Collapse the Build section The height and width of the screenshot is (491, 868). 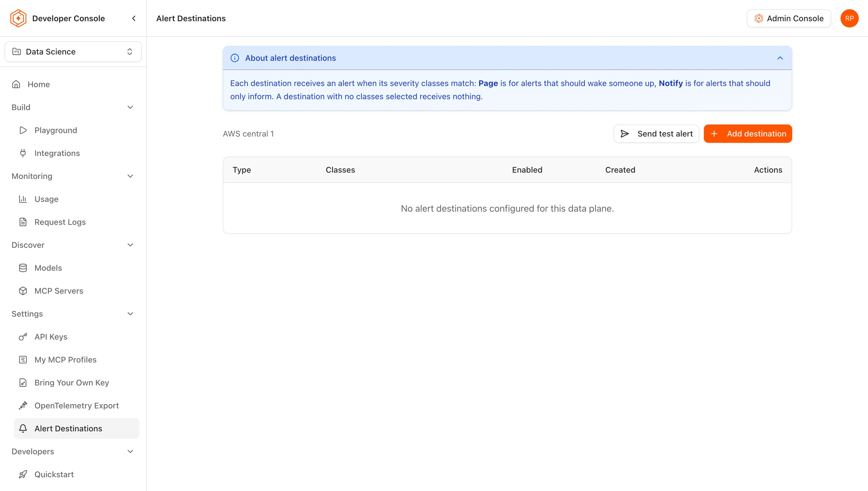(x=130, y=107)
